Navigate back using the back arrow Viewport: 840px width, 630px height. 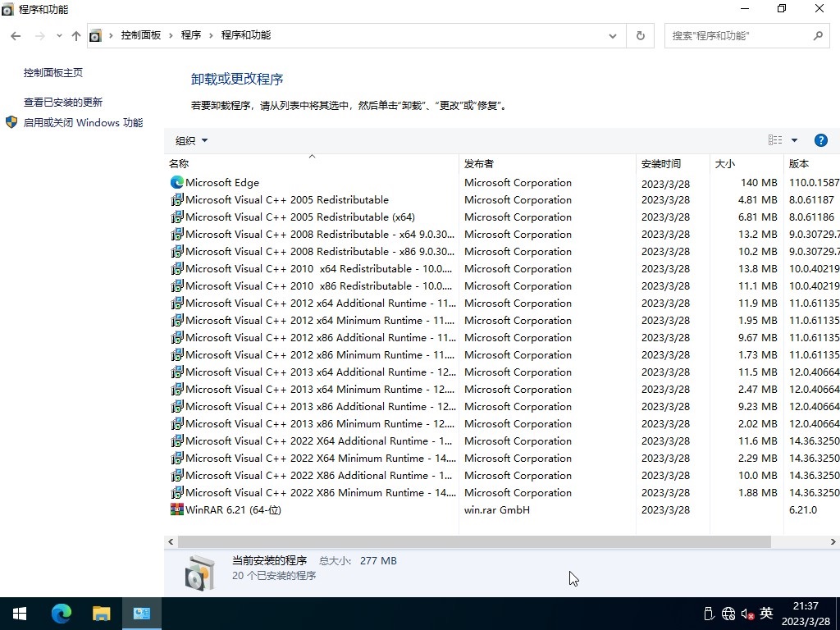point(15,35)
